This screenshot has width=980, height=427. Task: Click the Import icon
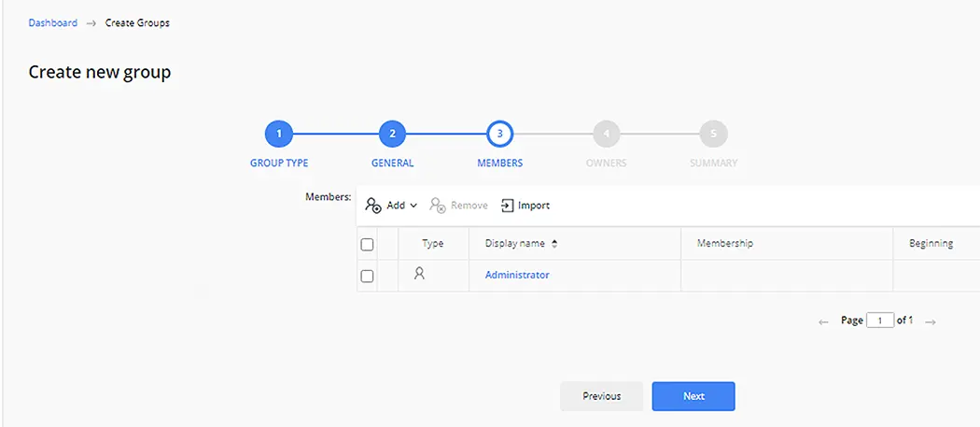508,206
